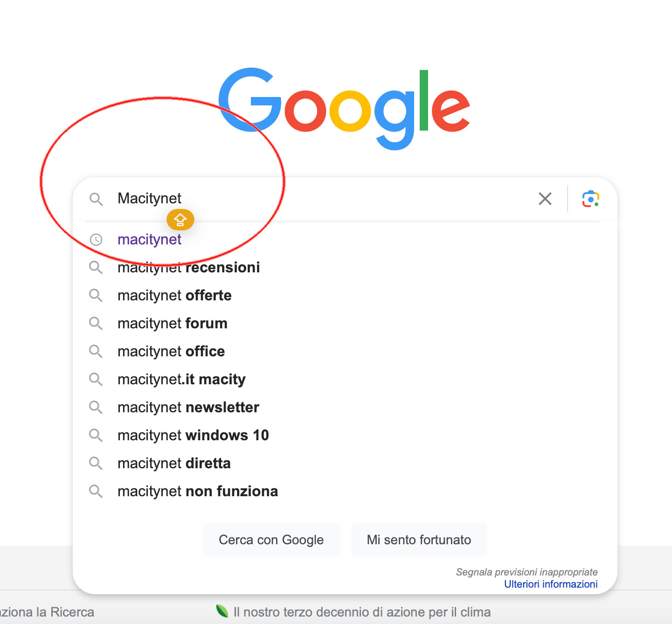
Task: Click the Google logo
Action: (344, 108)
